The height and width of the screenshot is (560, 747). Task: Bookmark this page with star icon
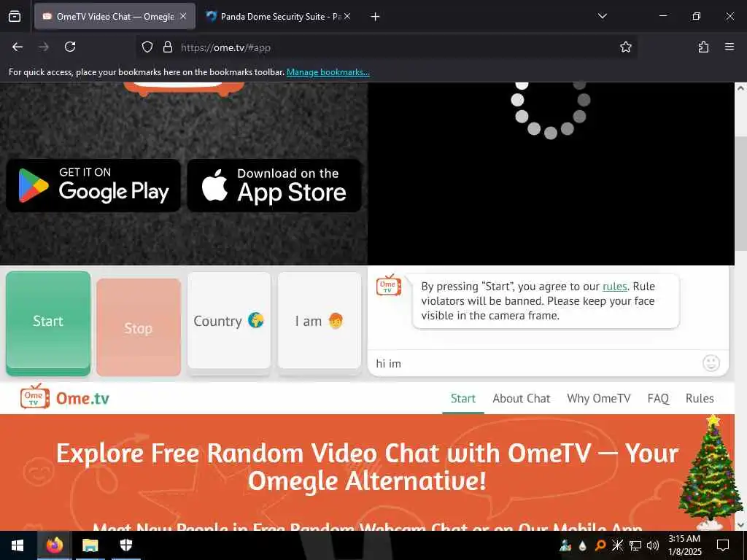pyautogui.click(x=625, y=47)
